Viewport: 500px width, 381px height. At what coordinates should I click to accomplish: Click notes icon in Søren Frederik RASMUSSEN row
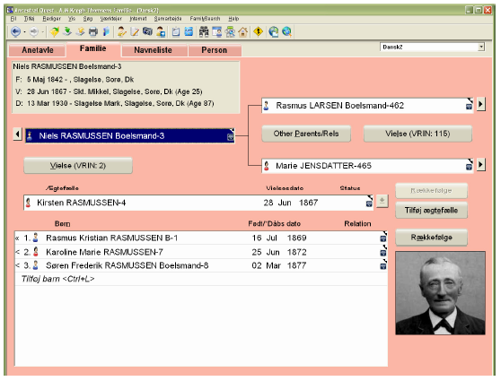tap(383, 266)
